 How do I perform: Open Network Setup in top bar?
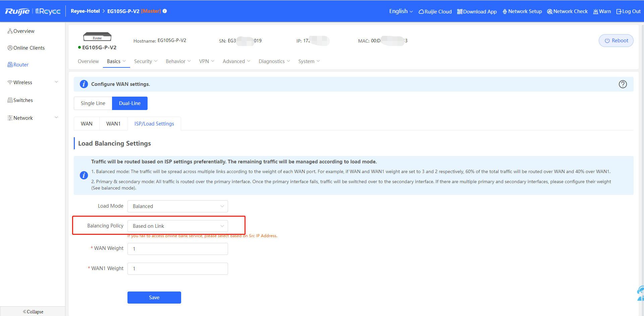click(x=522, y=11)
